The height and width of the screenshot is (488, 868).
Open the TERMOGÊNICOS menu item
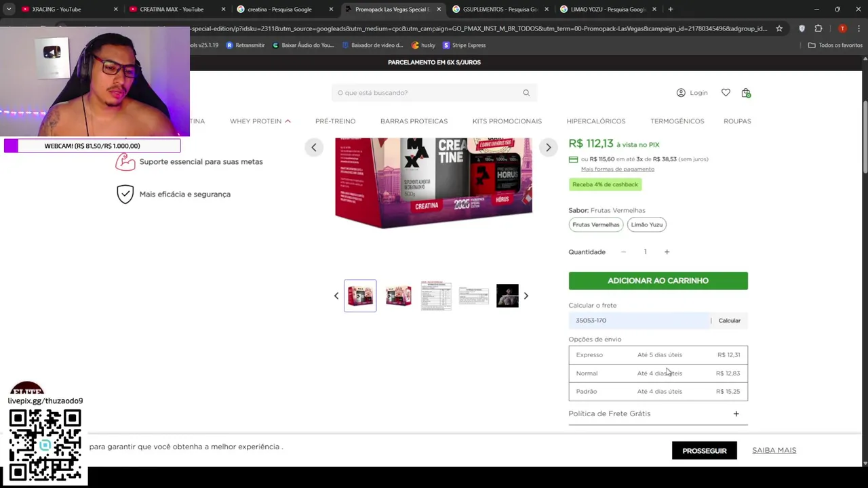(677, 121)
